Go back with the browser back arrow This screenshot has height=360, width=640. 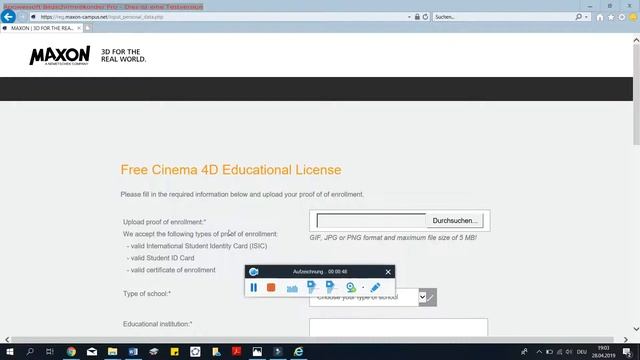[x=8, y=17]
